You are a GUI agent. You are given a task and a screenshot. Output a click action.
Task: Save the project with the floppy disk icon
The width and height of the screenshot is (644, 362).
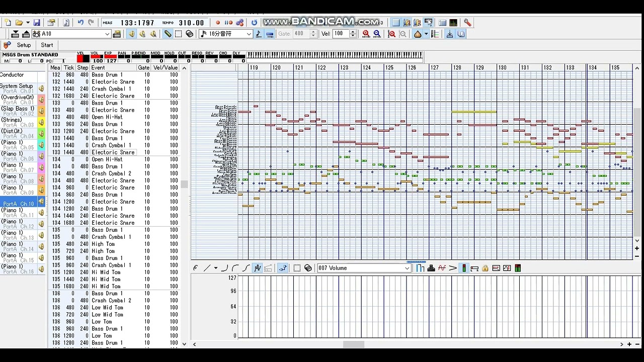37,23
